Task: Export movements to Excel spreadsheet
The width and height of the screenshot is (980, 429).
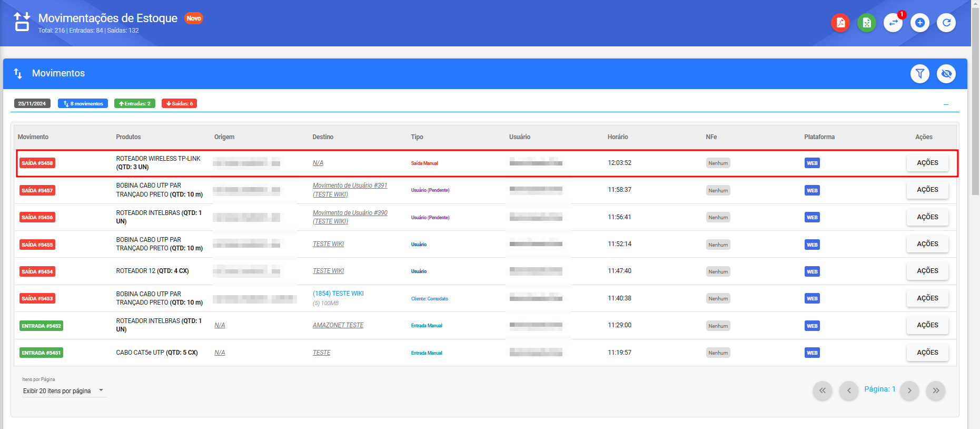Action: (x=867, y=23)
